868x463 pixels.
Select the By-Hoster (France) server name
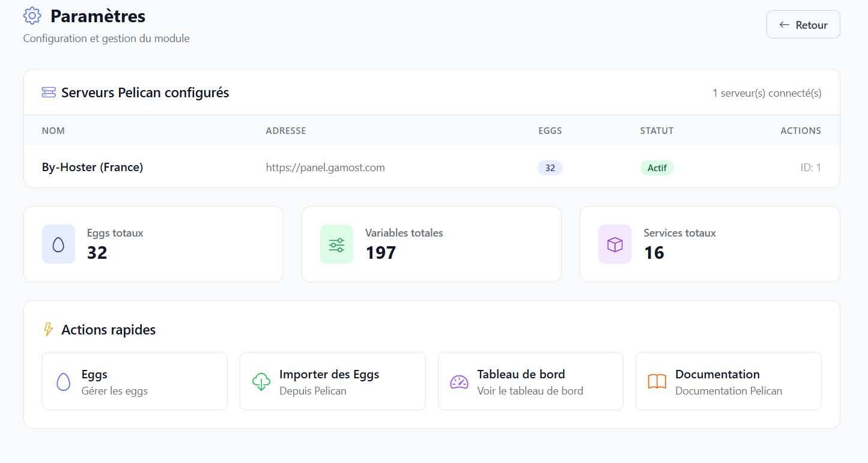93,168
